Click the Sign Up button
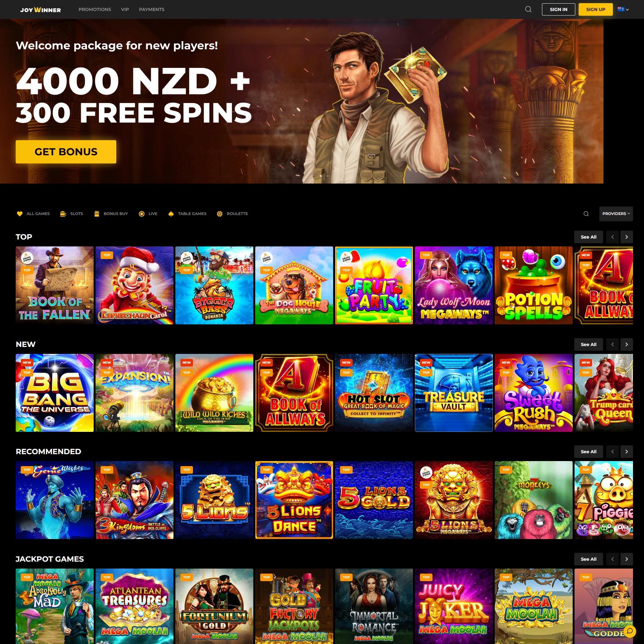644x644 pixels. 595,9
